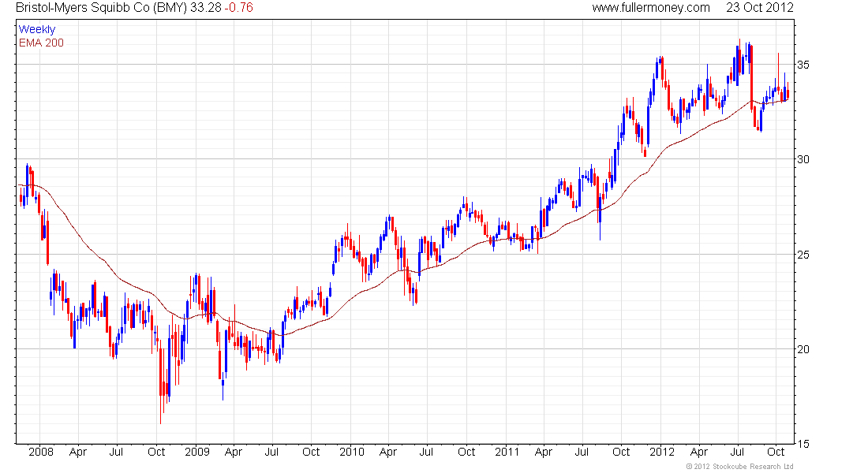Click the 2011 x-axis label
Viewport: 868px width, 473px height.
click(x=507, y=452)
